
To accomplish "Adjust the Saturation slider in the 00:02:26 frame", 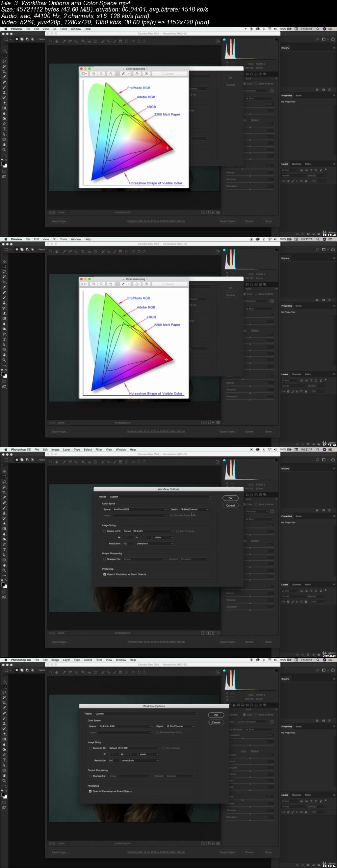I will click(250, 610).
